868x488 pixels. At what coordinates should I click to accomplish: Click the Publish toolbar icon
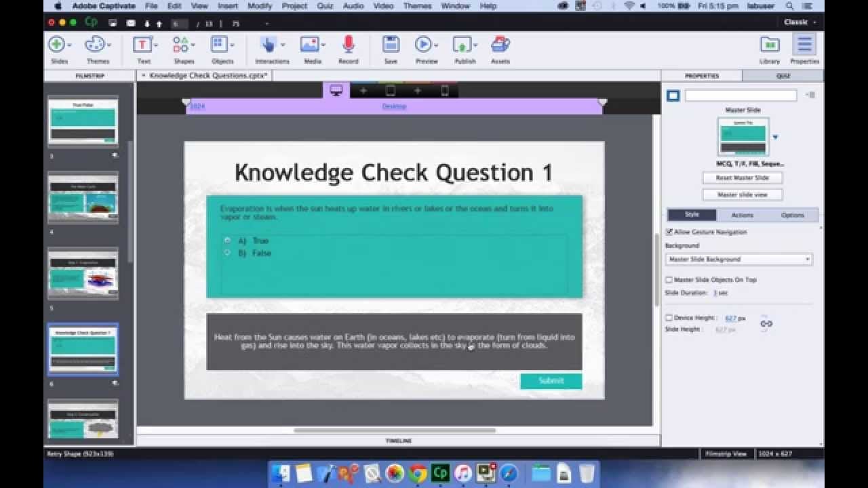(462, 45)
